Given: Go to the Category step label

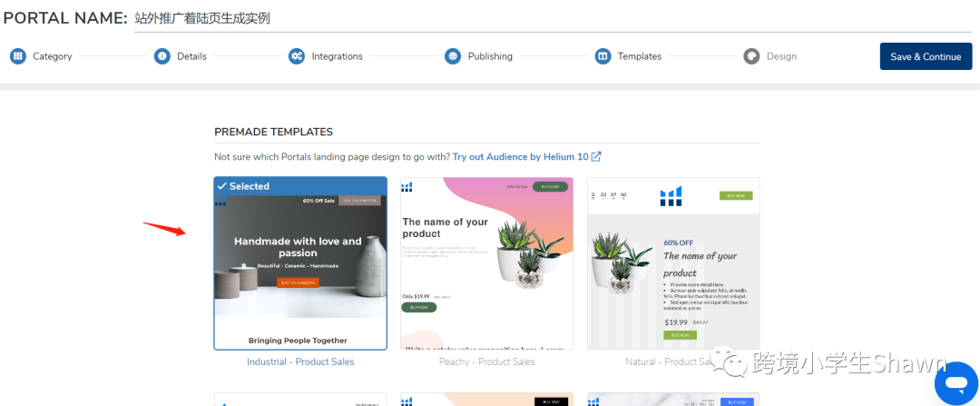Looking at the screenshot, I should click(x=53, y=56).
